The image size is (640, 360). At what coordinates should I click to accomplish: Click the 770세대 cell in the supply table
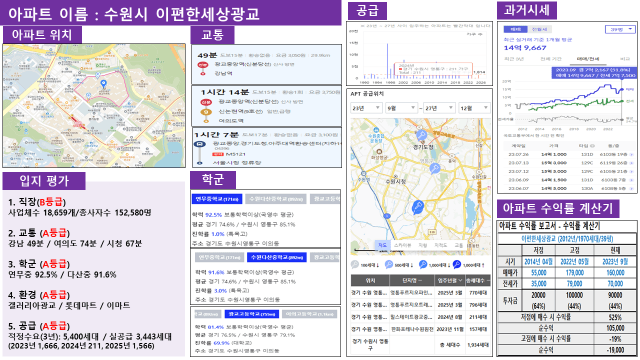[x=478, y=293]
